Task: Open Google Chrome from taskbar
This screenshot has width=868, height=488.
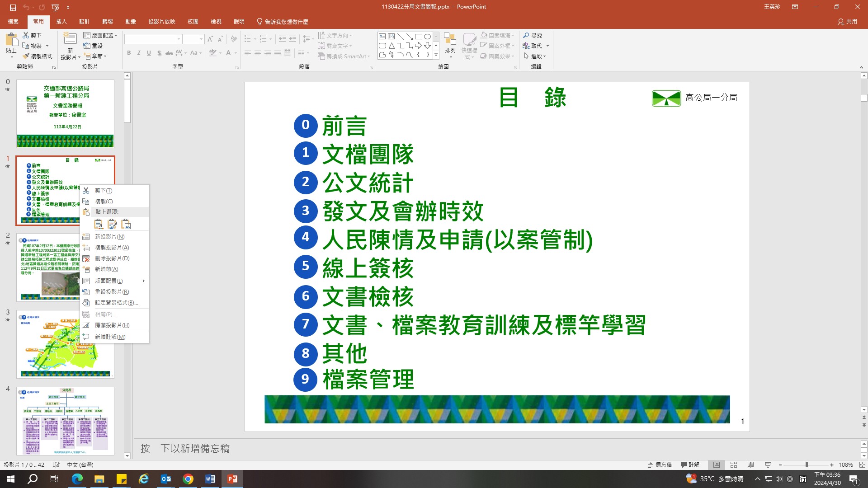Action: (188, 479)
